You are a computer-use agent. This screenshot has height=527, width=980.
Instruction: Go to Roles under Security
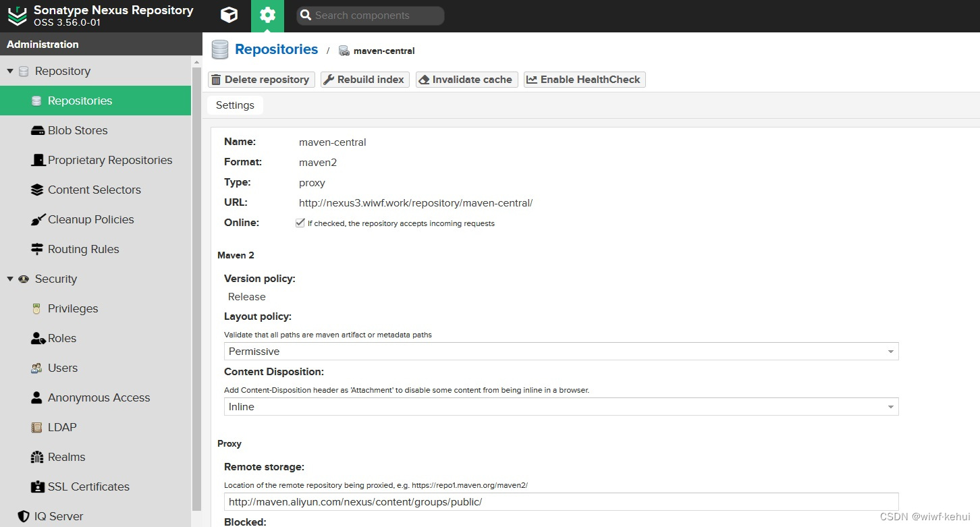coord(96,338)
